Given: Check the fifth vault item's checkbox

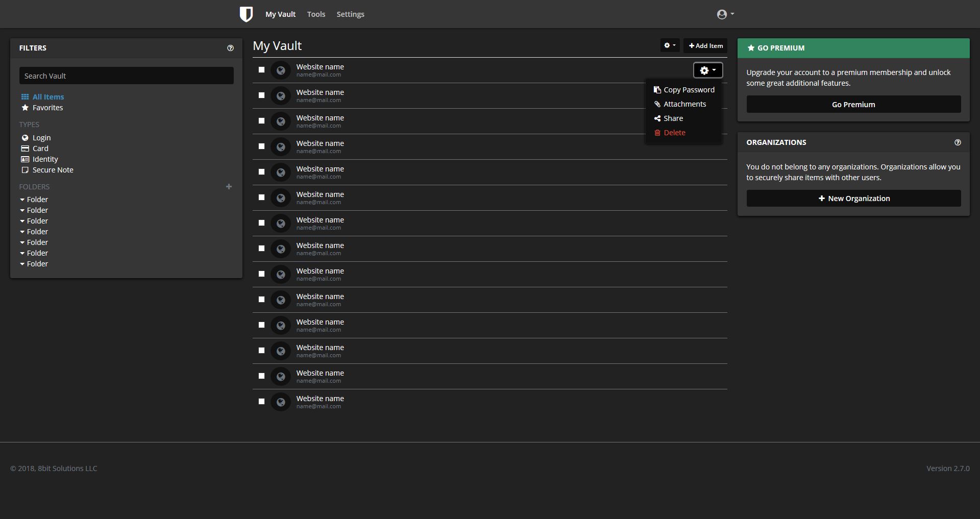Looking at the screenshot, I should pos(261,171).
